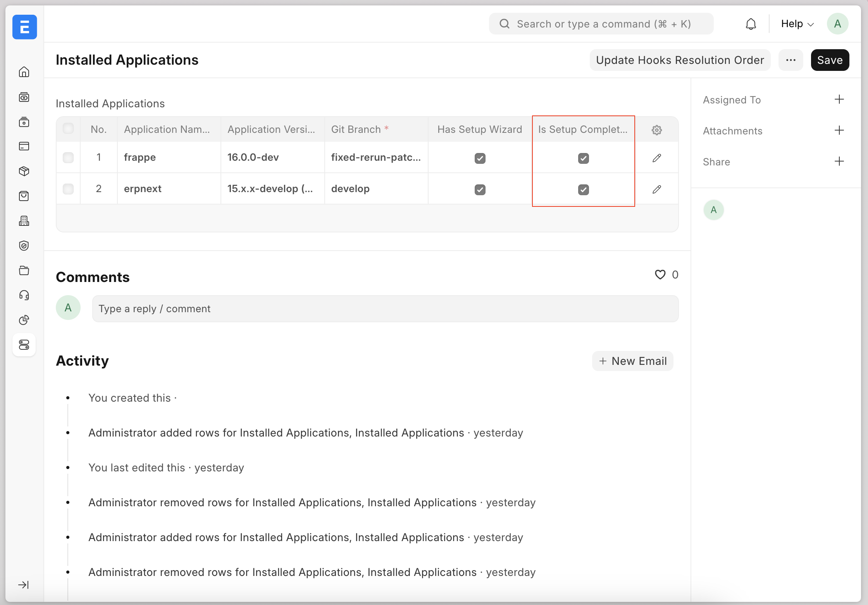868x605 pixels.
Task: Open the user avatar account menu
Action: [837, 24]
